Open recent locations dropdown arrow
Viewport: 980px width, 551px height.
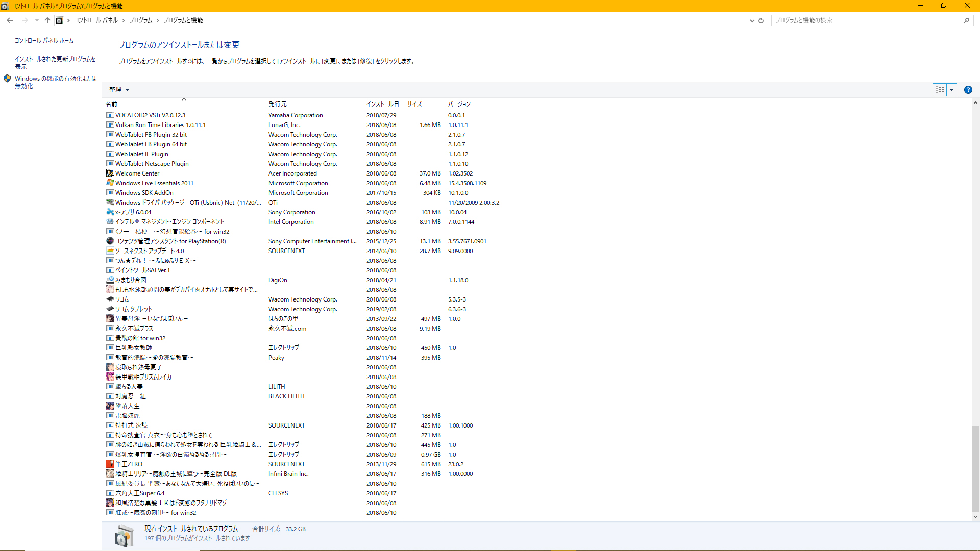[x=37, y=20]
